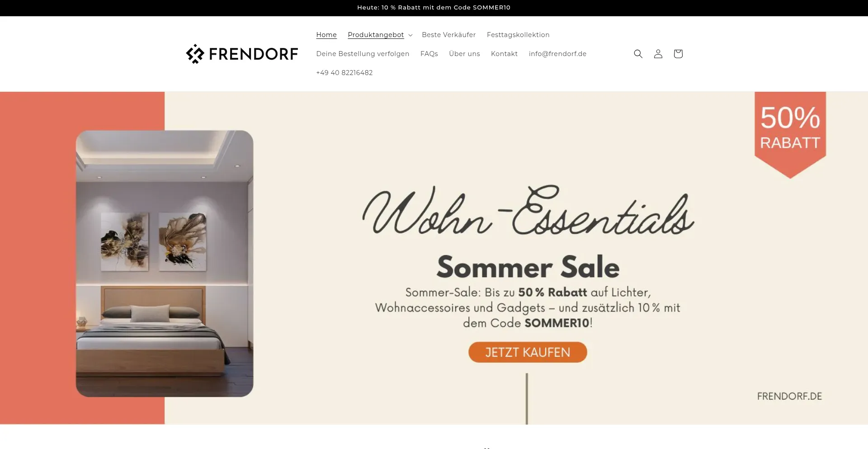Open the Festtagskollektion link
Viewport: 868px width, 449px height.
[518, 35]
